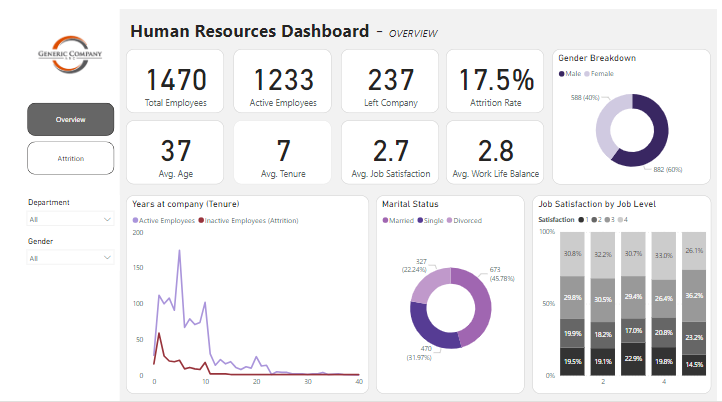Open the Overview page button

(x=70, y=119)
